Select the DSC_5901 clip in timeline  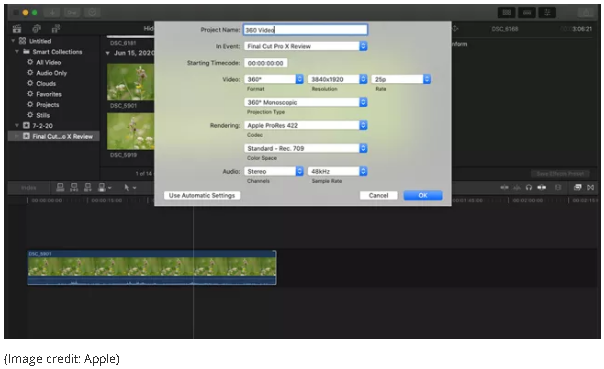point(152,267)
